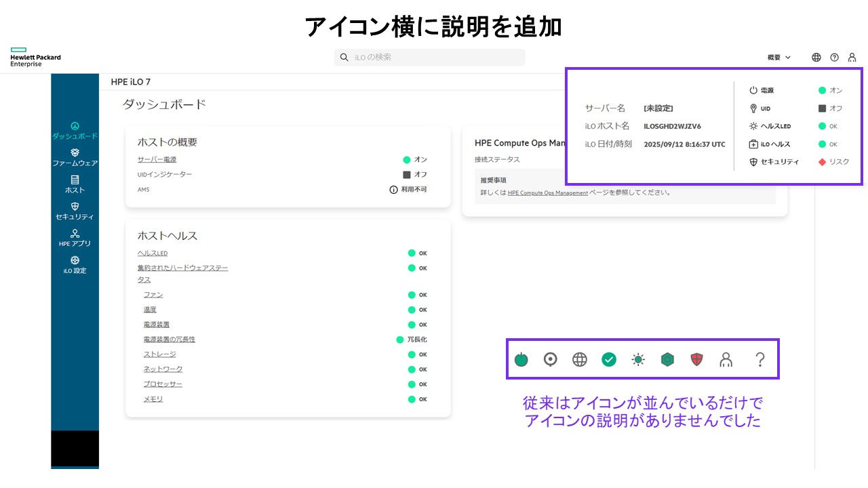Click the 電源 power icon in overview panel
The height and width of the screenshot is (488, 868).
pos(753,90)
